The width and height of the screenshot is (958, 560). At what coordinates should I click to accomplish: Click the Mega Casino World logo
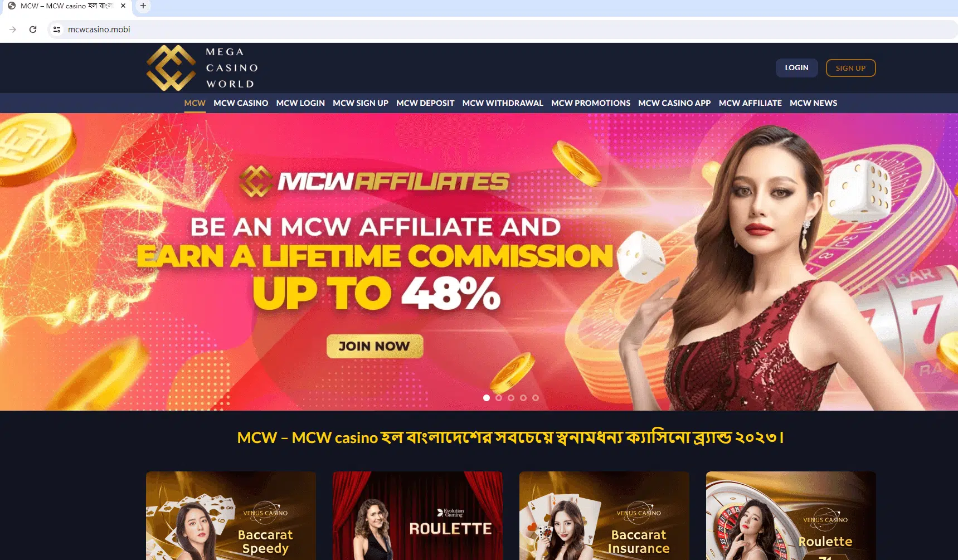(x=203, y=68)
